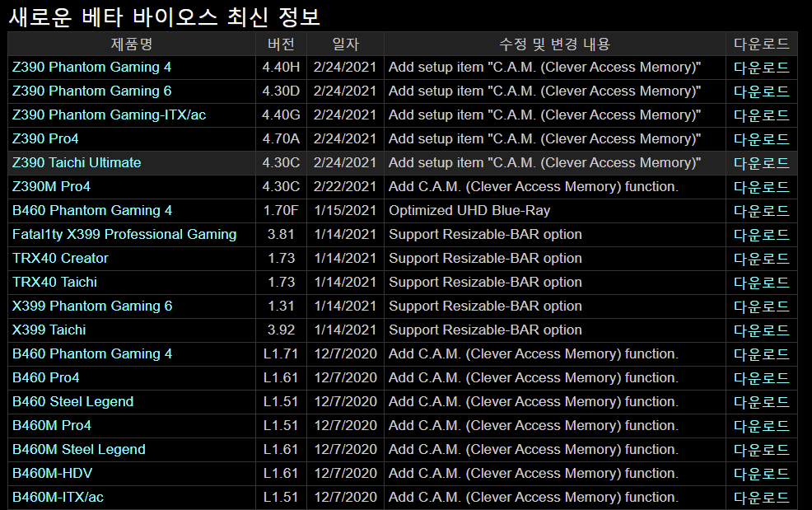Select version cell 1.31
This screenshot has height=510, width=812.
point(281,306)
